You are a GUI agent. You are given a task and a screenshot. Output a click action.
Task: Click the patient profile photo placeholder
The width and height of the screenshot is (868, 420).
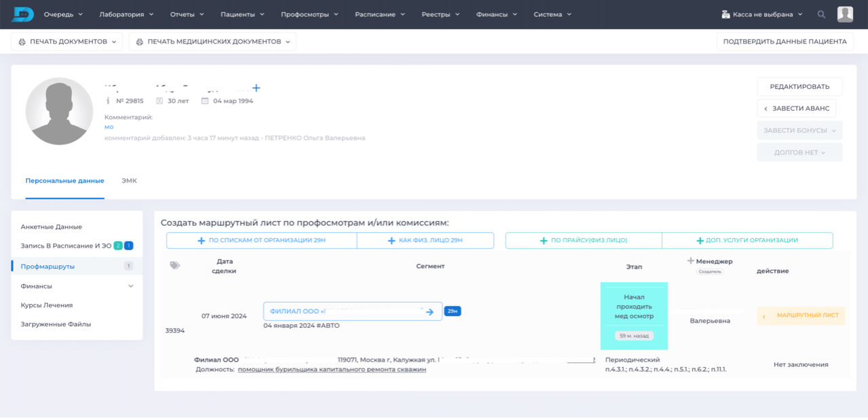click(59, 111)
